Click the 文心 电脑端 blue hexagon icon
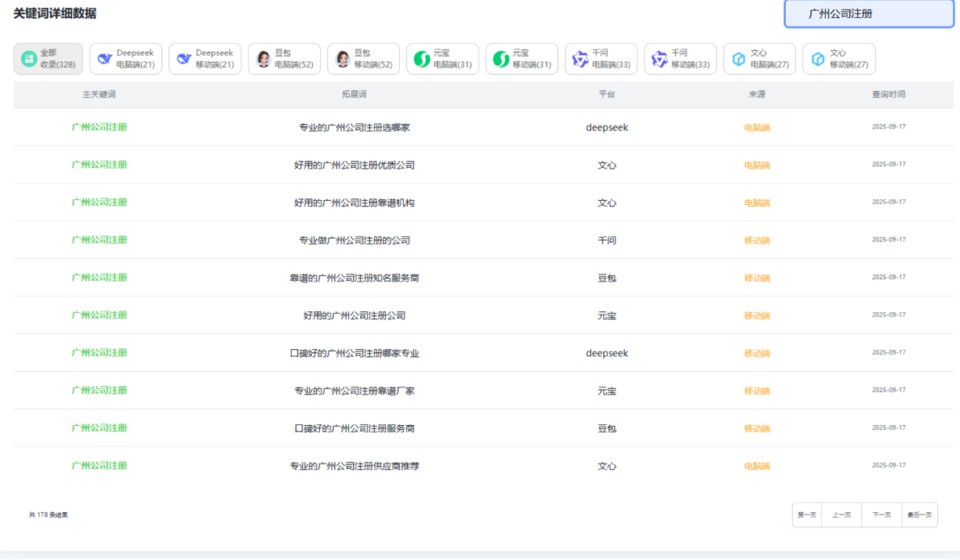This screenshot has width=960, height=560. coord(739,59)
